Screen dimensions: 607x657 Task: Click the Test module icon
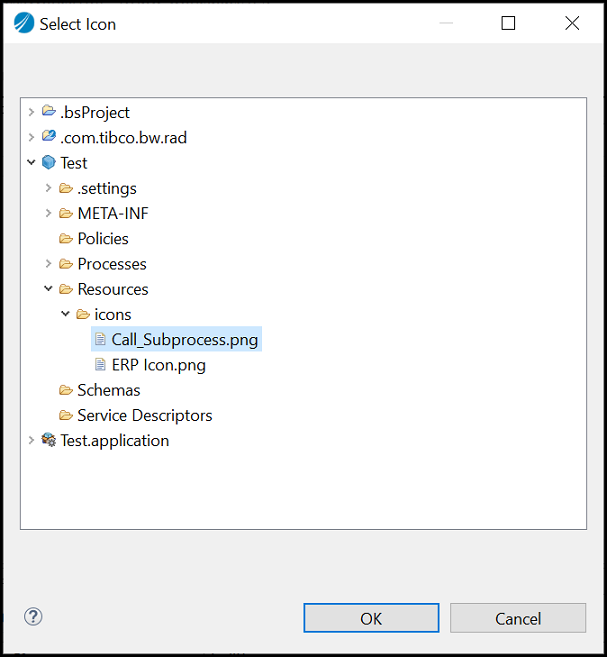click(49, 163)
